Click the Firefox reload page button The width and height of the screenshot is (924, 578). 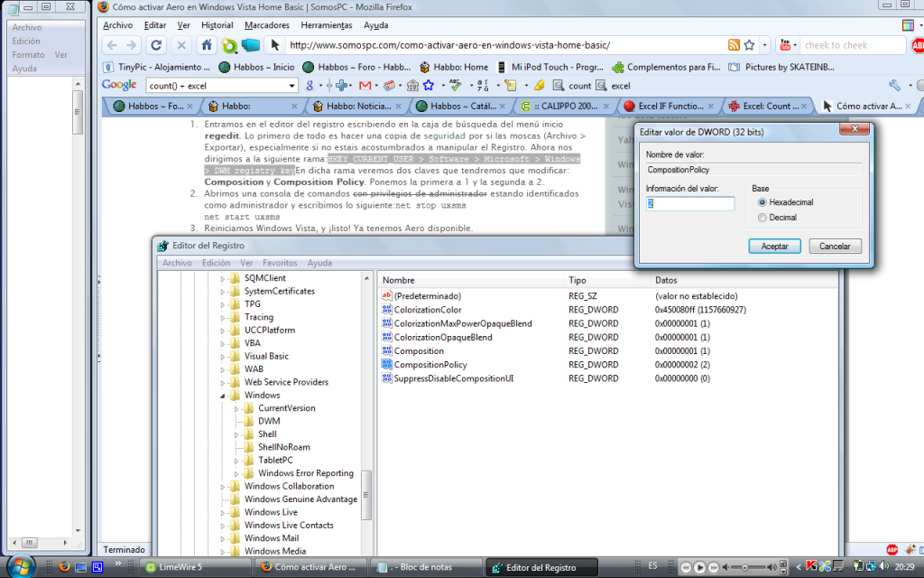[x=156, y=45]
